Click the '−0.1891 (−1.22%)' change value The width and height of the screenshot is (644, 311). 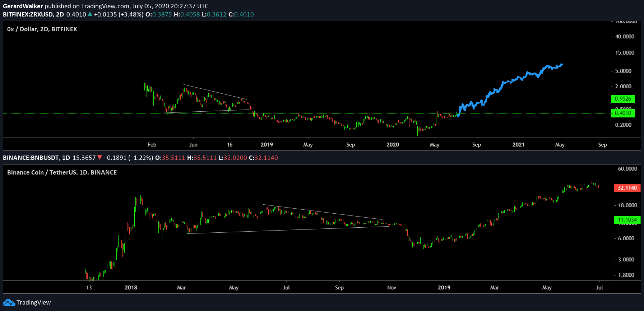(129, 158)
